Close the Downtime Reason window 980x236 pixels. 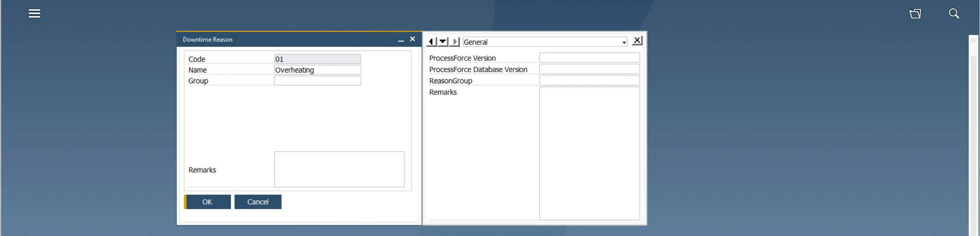413,39
